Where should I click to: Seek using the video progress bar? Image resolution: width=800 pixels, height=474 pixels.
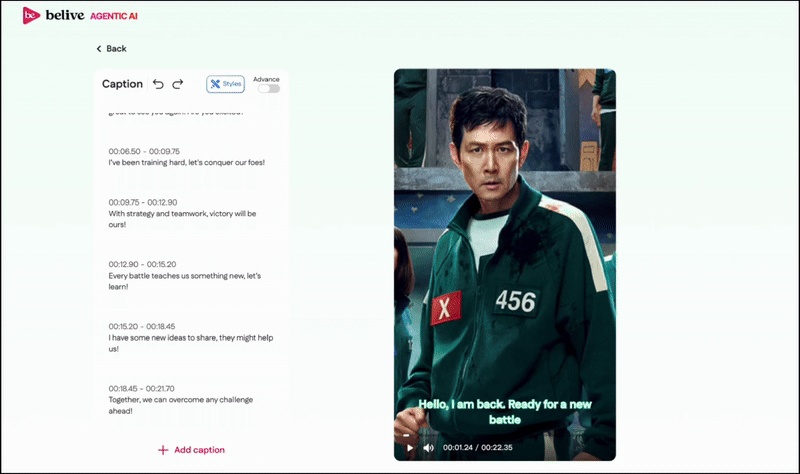(x=504, y=435)
